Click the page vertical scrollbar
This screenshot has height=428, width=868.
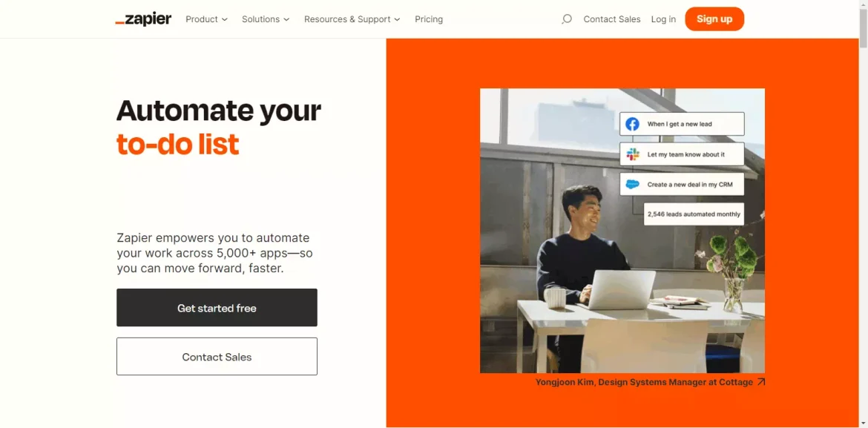click(863, 214)
